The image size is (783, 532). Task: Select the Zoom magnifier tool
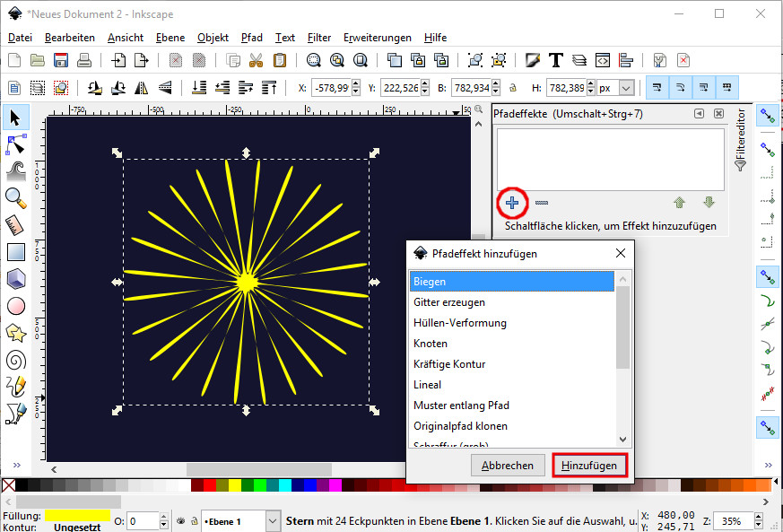16,197
